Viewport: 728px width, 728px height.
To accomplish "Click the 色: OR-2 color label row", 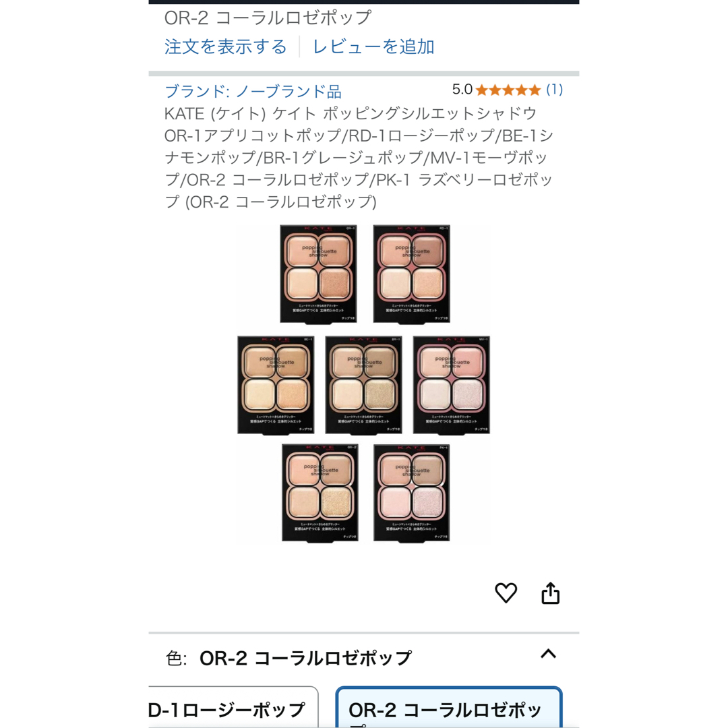I will pyautogui.click(x=363, y=657).
